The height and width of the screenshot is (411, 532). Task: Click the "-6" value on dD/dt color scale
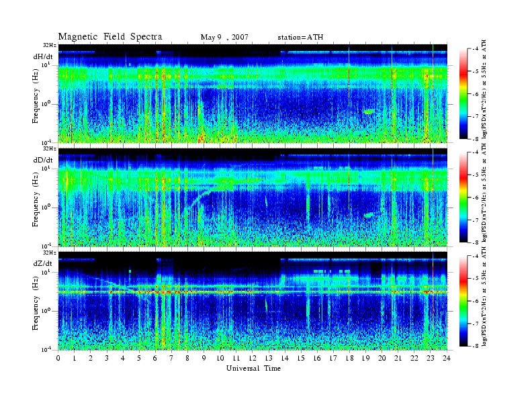pos(476,197)
